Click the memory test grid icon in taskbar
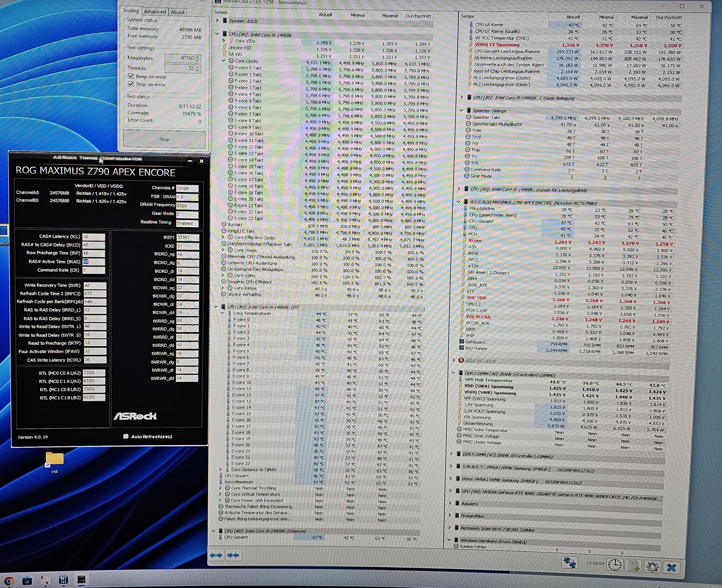The image size is (722, 588). coord(45,580)
